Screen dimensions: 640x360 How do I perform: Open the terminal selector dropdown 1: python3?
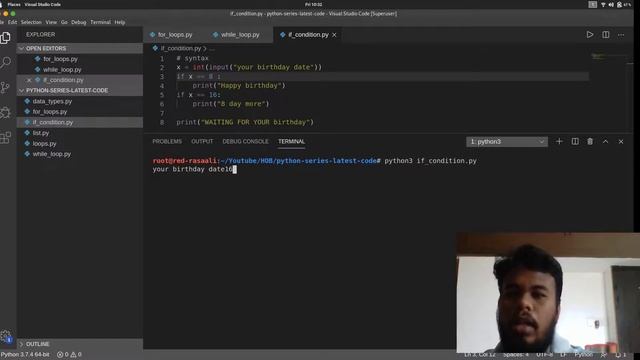coord(507,142)
